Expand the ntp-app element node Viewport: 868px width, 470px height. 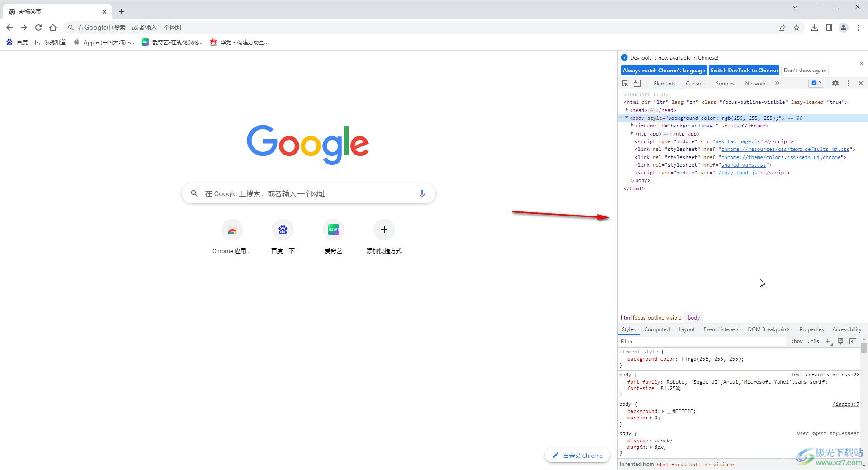click(x=632, y=133)
